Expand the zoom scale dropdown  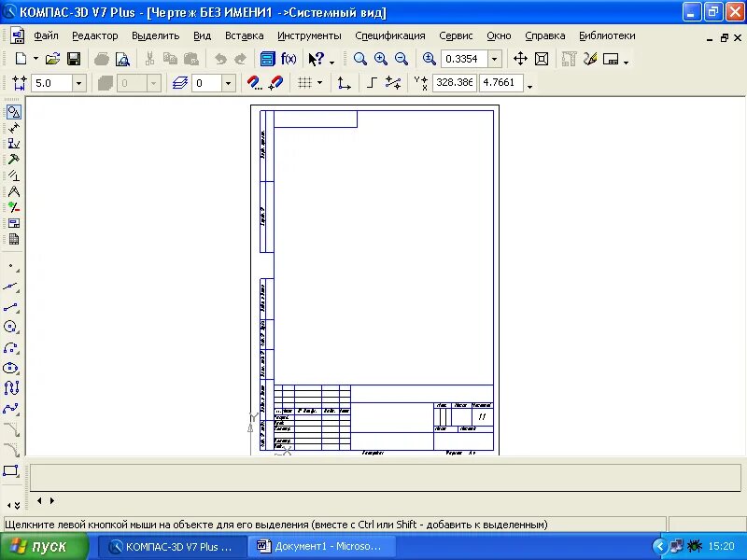495,59
